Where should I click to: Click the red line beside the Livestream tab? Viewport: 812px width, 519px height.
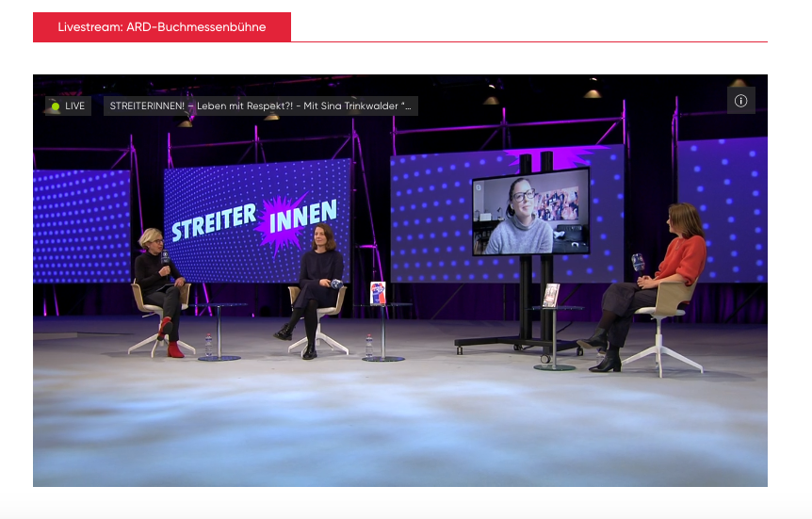click(x=528, y=41)
